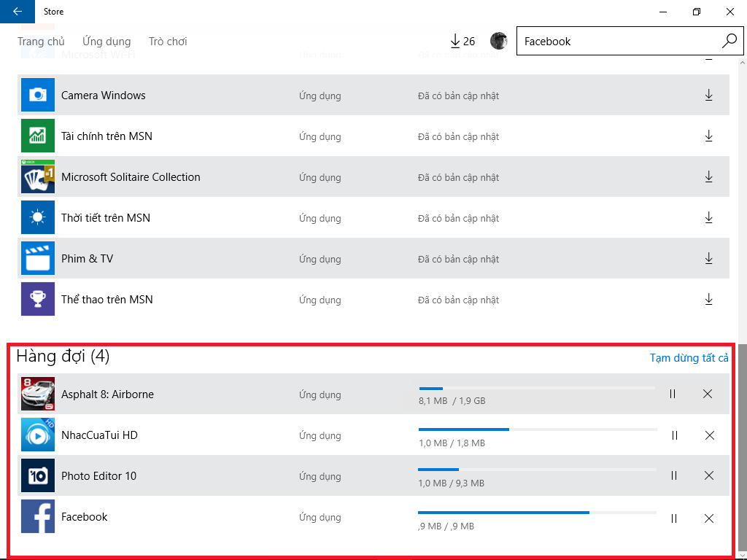
Task: Open the Phim & TV clapperboard icon
Action: click(x=38, y=258)
